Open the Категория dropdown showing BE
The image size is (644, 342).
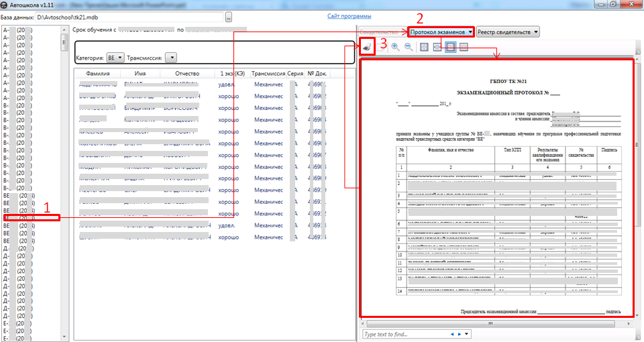click(115, 58)
